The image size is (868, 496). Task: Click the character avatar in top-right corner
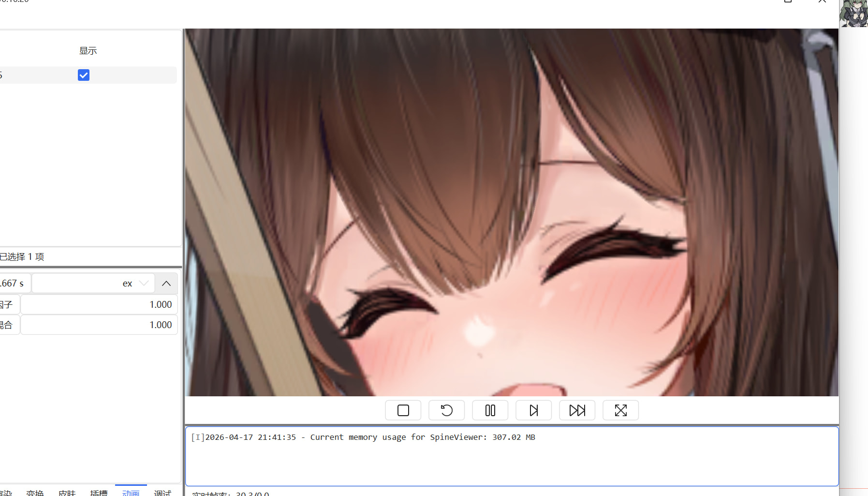tap(853, 13)
